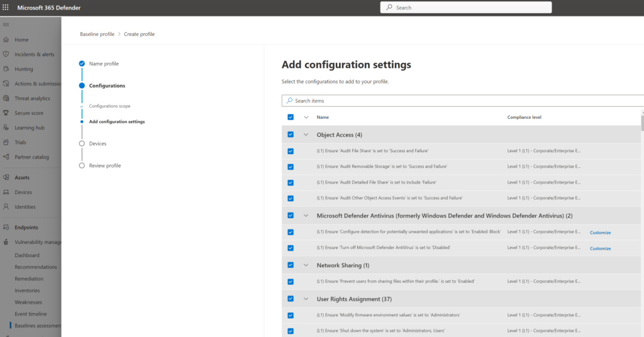Click the Partner catalog icon
This screenshot has height=337, width=644.
point(6,157)
